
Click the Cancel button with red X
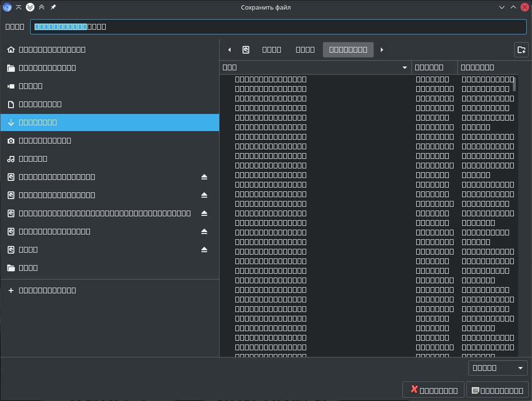click(x=433, y=390)
